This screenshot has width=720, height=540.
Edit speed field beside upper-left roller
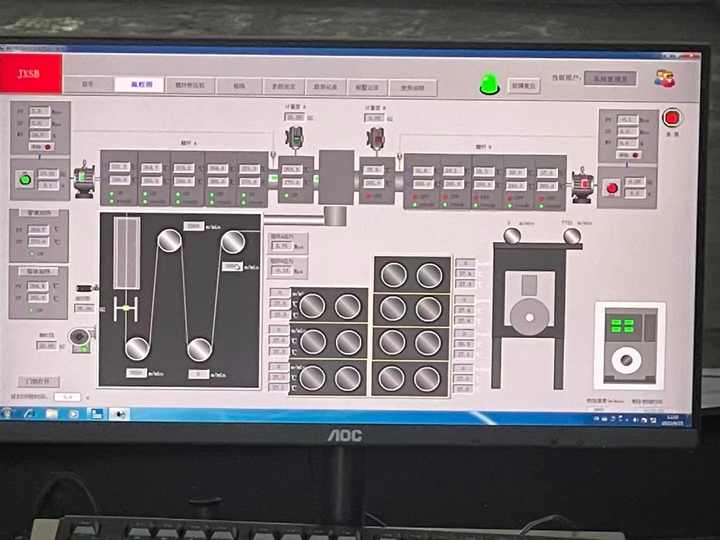coord(194,226)
